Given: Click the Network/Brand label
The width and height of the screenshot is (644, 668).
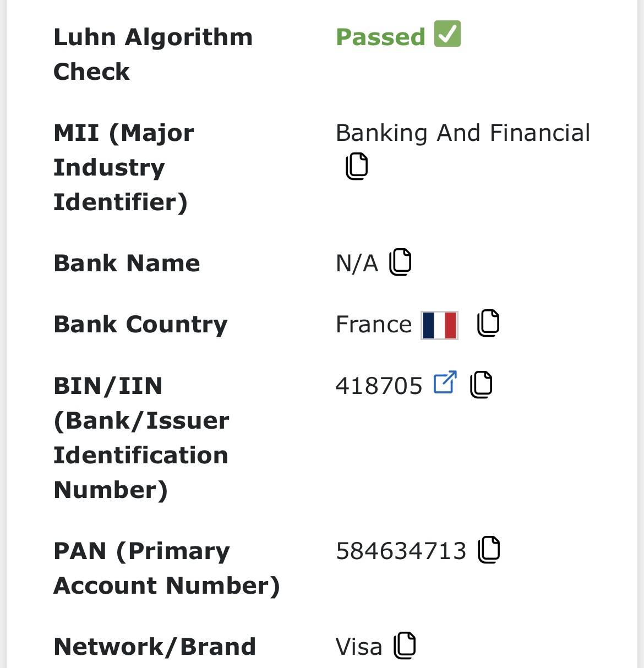Looking at the screenshot, I should (x=155, y=647).
